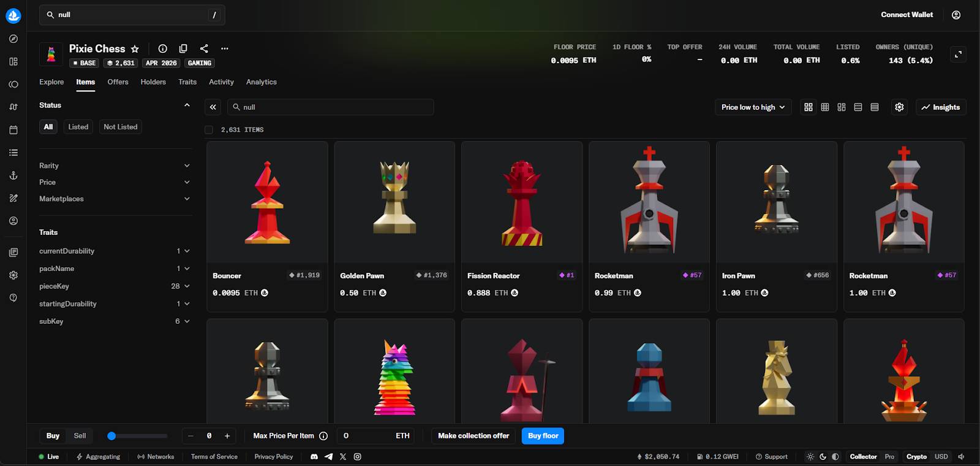Tick the select-all checkbox beside 2,631 items

coord(209,130)
